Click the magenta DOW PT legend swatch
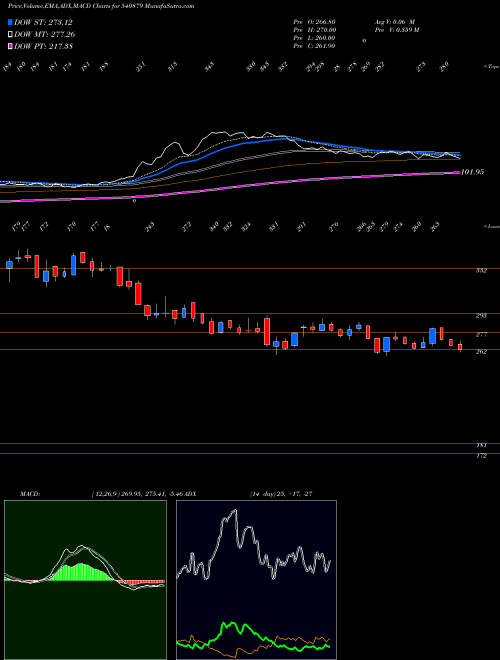The image size is (500, 660). [x=10, y=46]
